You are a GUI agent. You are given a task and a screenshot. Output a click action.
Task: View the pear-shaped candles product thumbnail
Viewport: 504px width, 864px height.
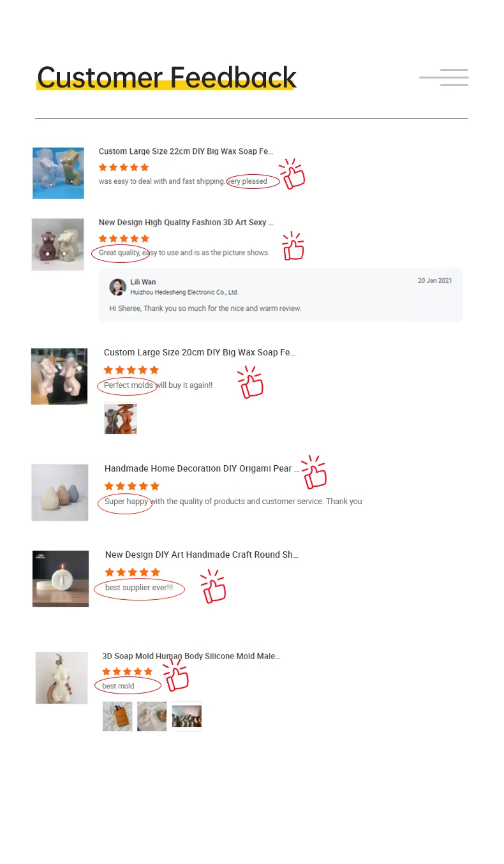coord(60,492)
